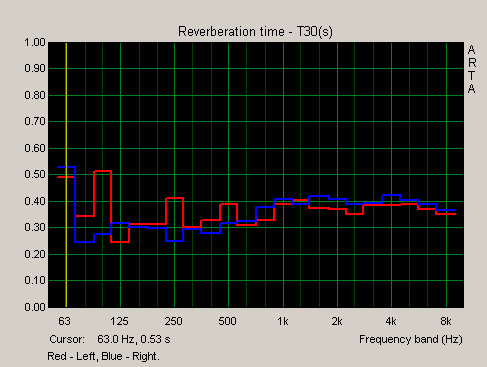
Task: Click the '8k' frequency axis label
Action: pos(446,321)
